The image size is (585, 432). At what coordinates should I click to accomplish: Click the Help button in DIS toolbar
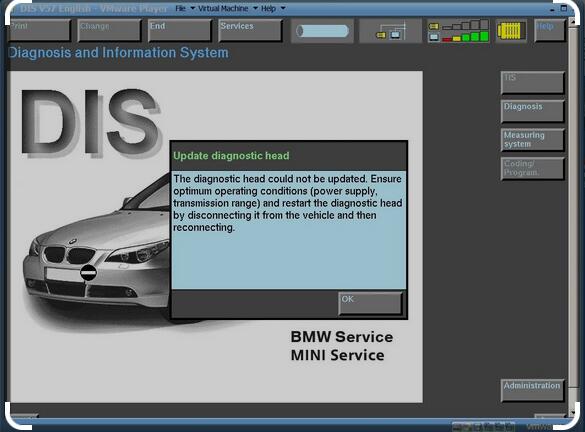550,30
